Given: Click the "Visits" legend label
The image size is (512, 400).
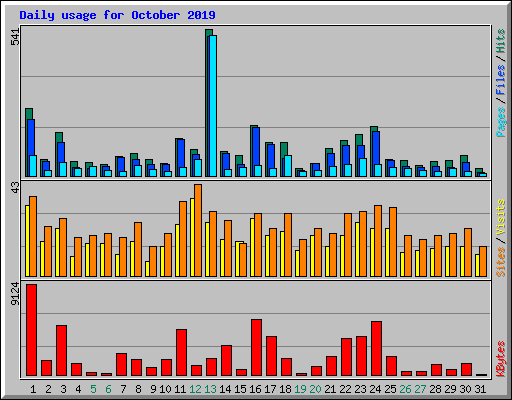Looking at the screenshot, I should pos(500,217).
